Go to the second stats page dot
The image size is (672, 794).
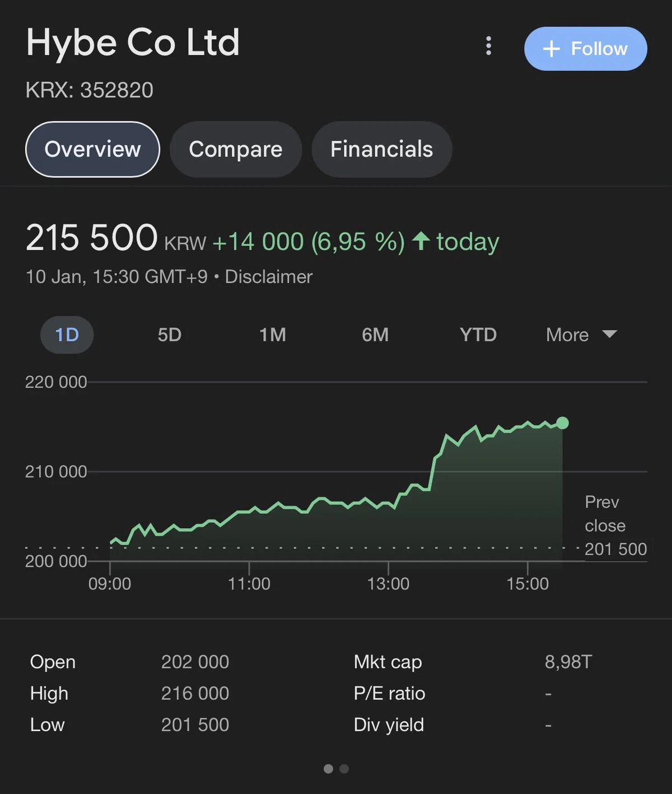pos(344,769)
